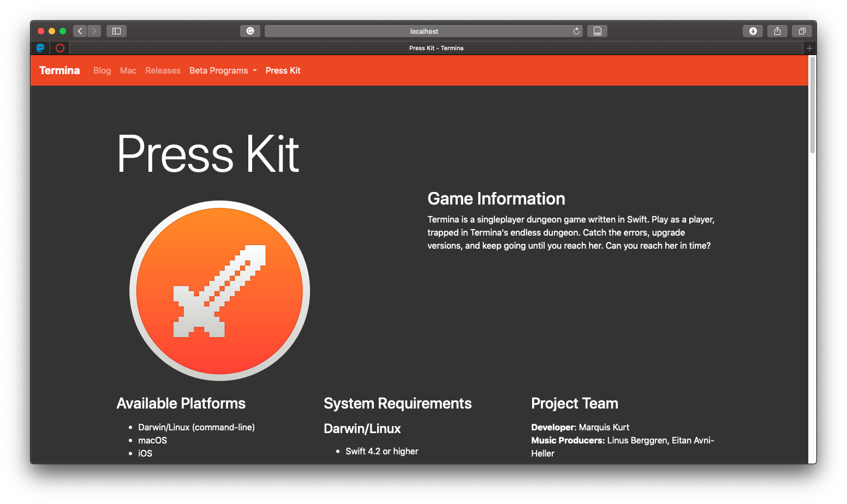Click the page vertical scrollbar thumb

813,104
